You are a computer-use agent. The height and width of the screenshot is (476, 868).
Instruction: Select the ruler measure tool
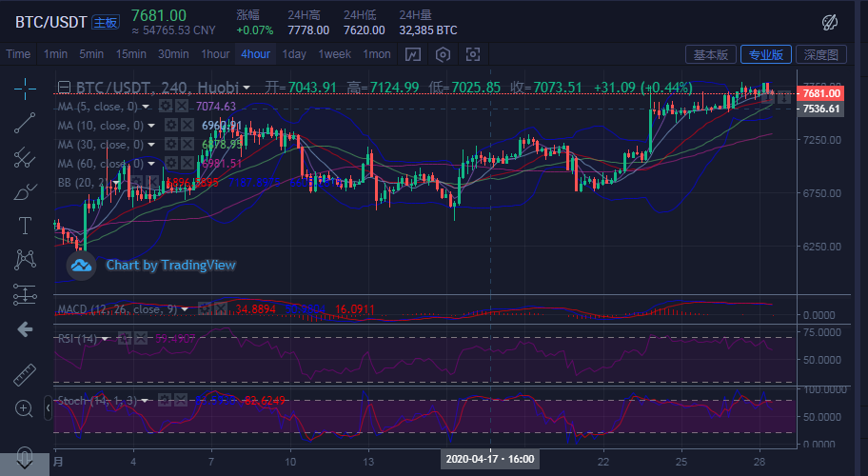pos(25,375)
